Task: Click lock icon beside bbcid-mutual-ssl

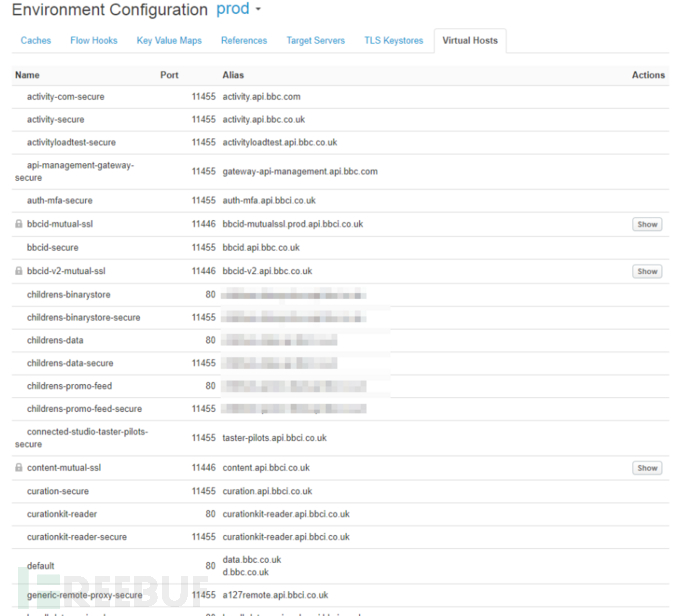Action: [x=18, y=224]
